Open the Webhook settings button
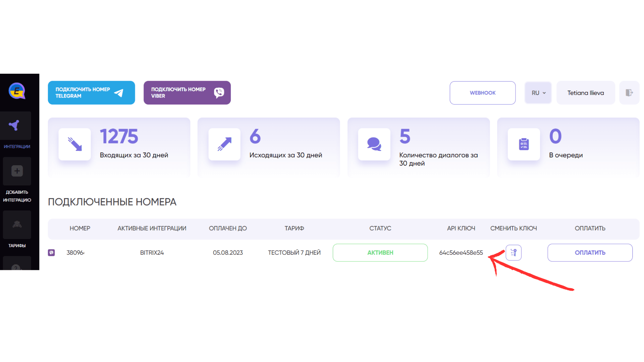Viewport: 644px width, 362px height. (x=482, y=93)
